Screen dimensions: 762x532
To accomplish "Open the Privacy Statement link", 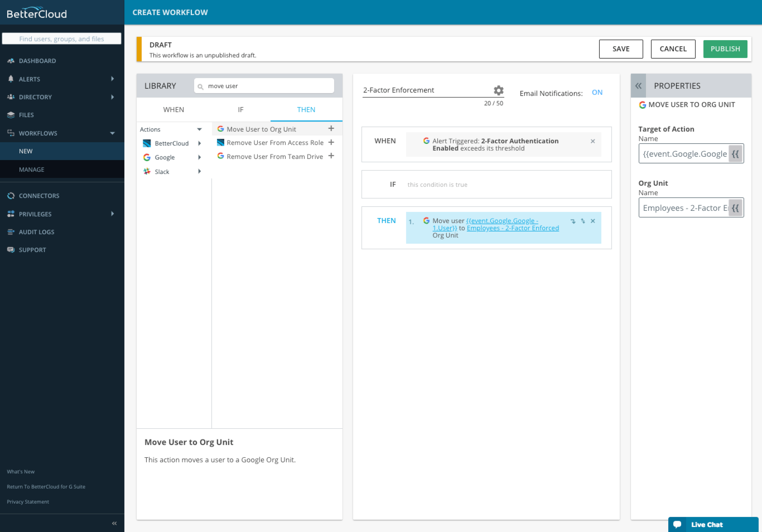I will (x=28, y=502).
